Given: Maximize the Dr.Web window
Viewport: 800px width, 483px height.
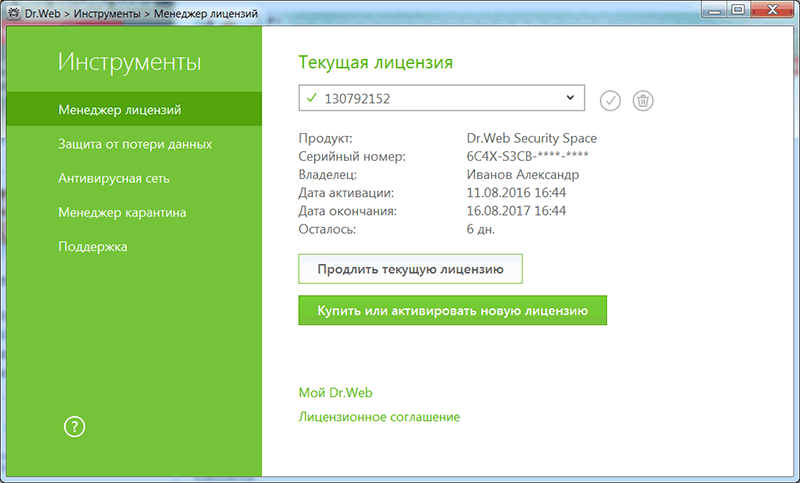Looking at the screenshot, I should pyautogui.click(x=738, y=10).
